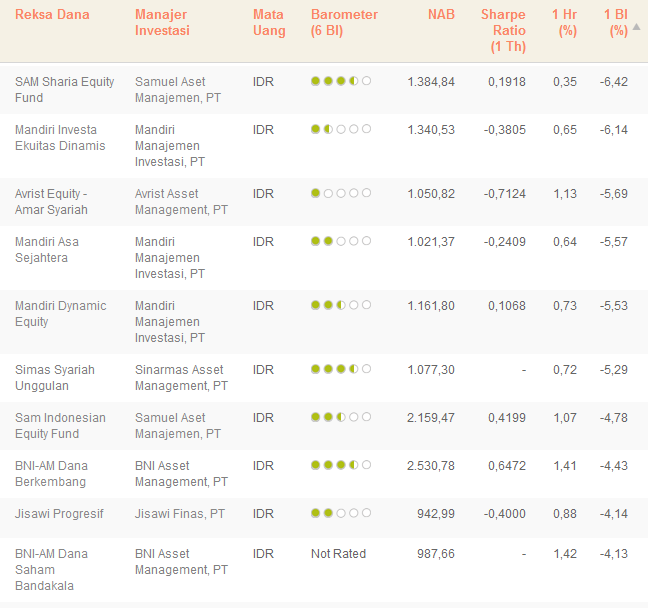Sort by NAB column header
The height and width of the screenshot is (609, 649).
click(x=441, y=15)
